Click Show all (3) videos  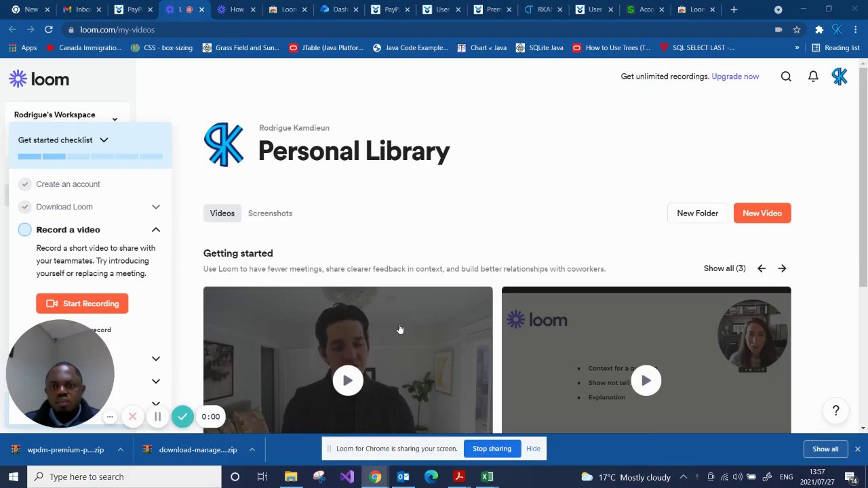pos(724,268)
